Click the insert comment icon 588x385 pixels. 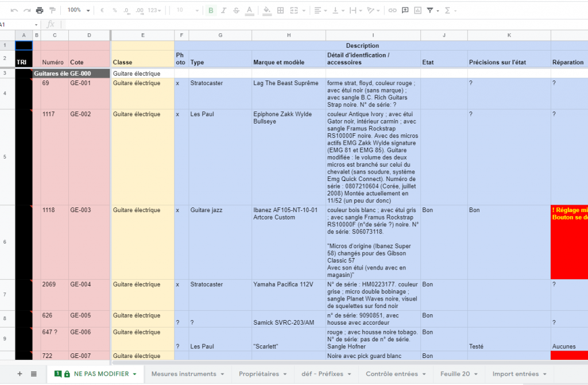[x=405, y=10]
